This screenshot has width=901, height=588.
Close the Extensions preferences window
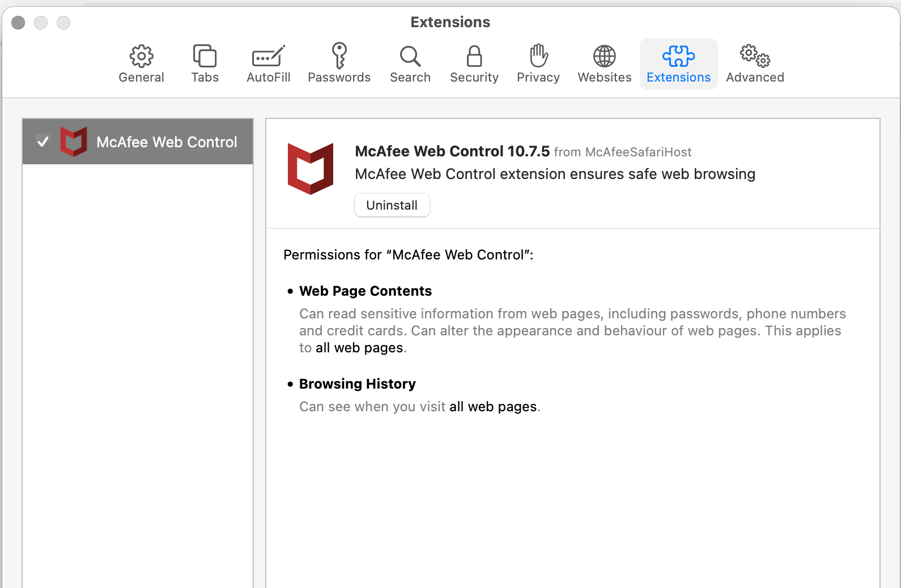tap(18, 23)
